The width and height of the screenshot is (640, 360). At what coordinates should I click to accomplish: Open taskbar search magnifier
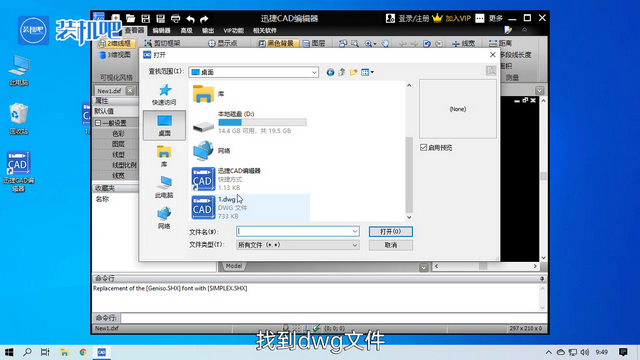[27, 352]
